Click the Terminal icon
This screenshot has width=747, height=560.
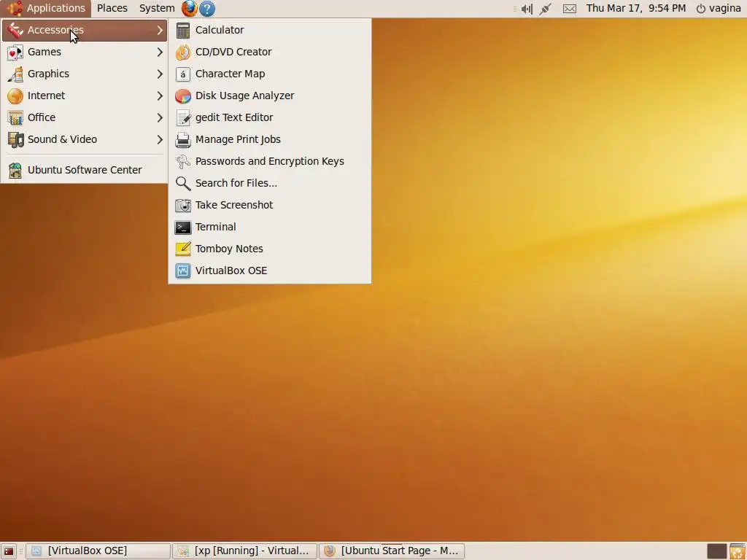pyautogui.click(x=183, y=227)
